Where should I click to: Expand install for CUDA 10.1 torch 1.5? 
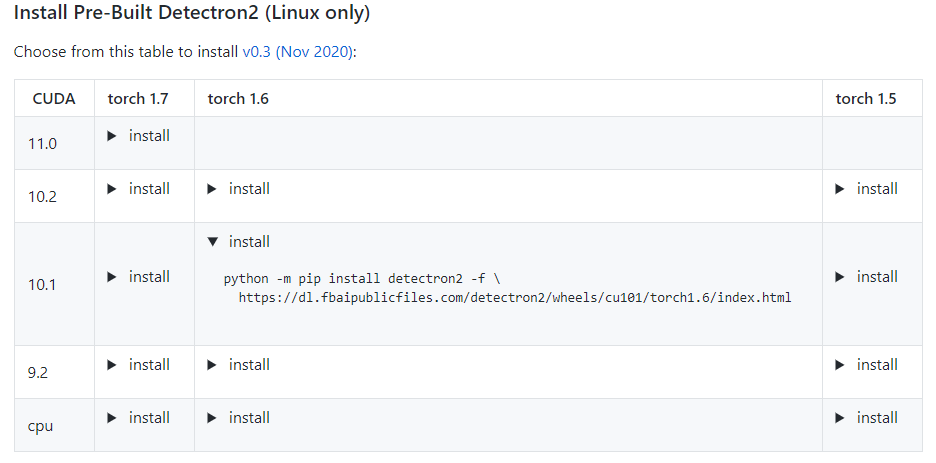(866, 277)
